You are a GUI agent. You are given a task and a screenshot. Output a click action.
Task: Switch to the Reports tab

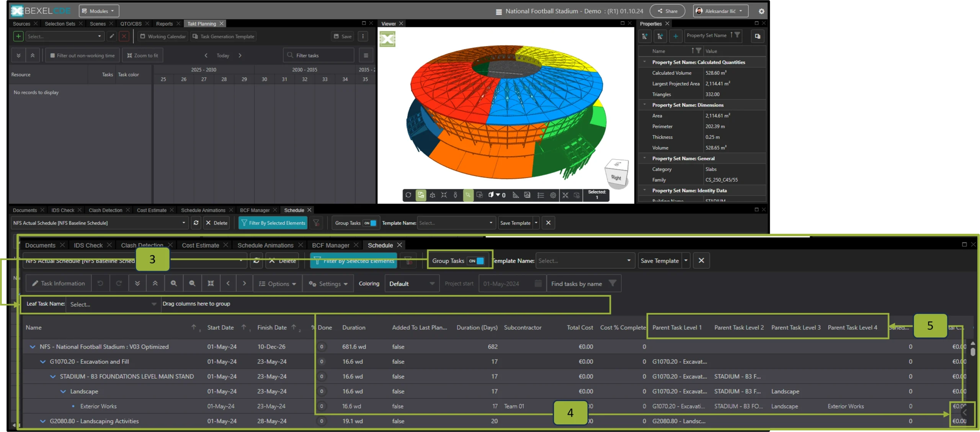point(164,24)
